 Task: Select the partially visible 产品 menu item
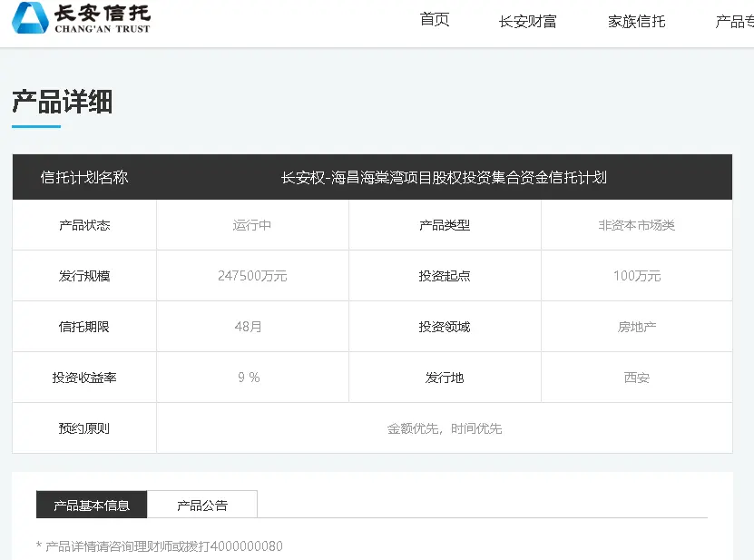click(733, 21)
